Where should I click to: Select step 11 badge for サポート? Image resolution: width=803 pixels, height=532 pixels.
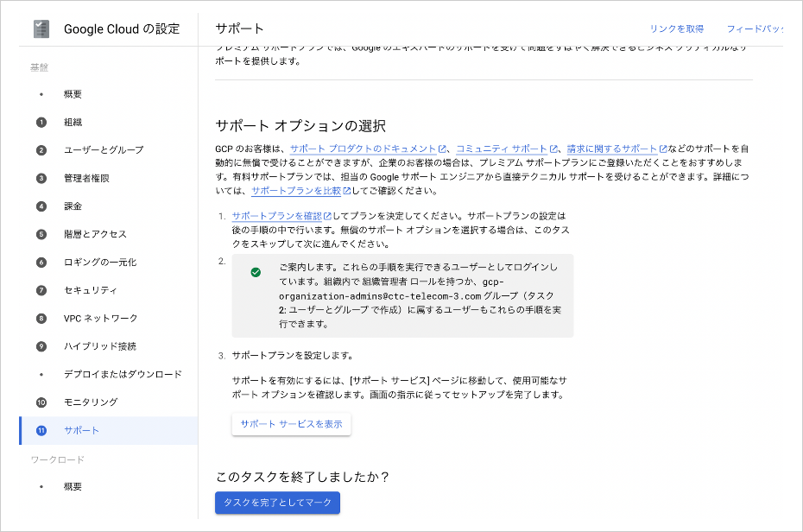(41, 431)
